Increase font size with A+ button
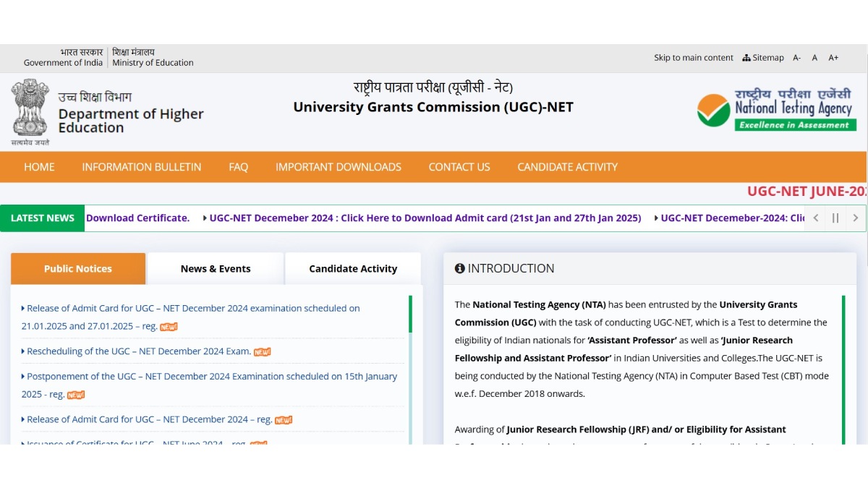This screenshot has height=488, width=868. click(x=833, y=58)
